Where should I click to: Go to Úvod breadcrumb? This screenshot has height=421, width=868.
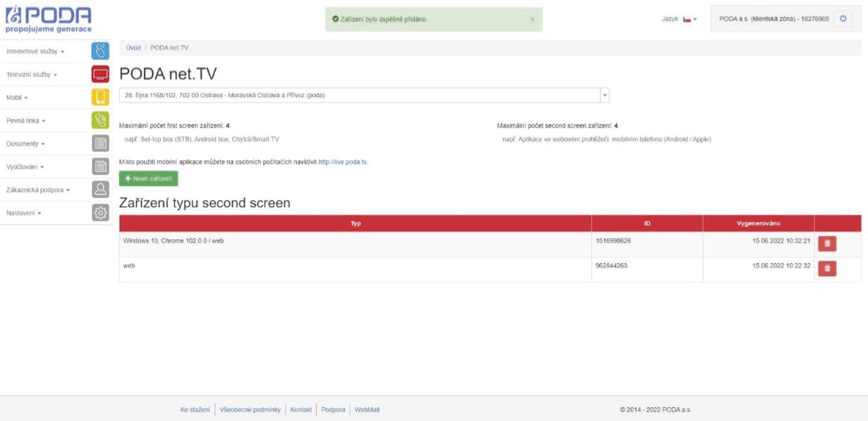(134, 48)
